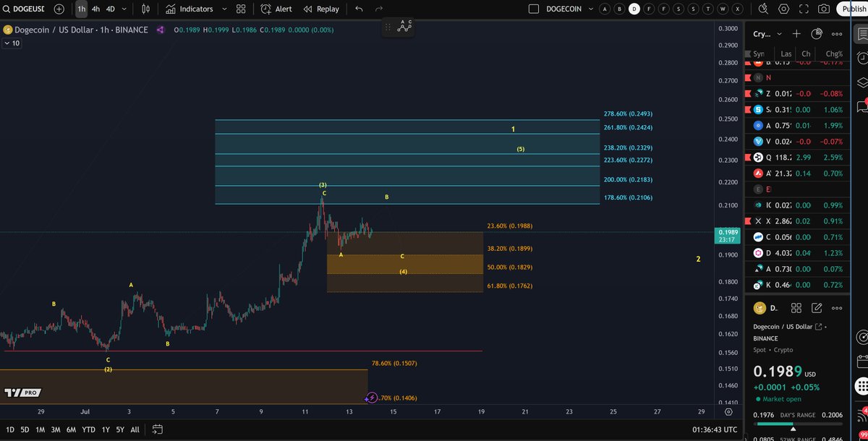Open Dogecoin / US Dollar external link icon
Viewport: 868px width, 441px height.
click(x=818, y=327)
